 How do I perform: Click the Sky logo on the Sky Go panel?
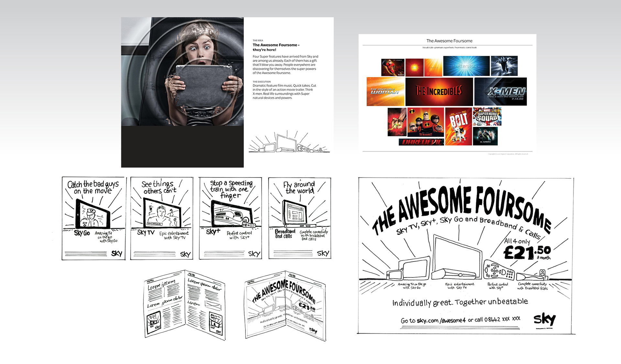click(116, 253)
